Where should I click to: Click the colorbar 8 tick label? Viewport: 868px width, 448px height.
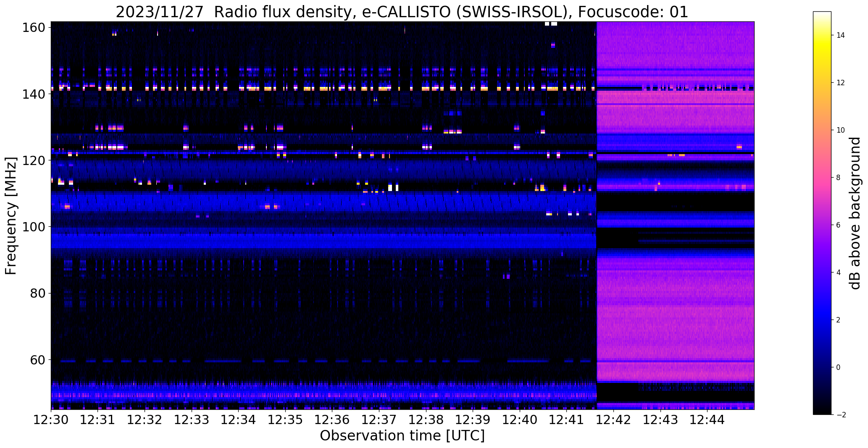839,178
